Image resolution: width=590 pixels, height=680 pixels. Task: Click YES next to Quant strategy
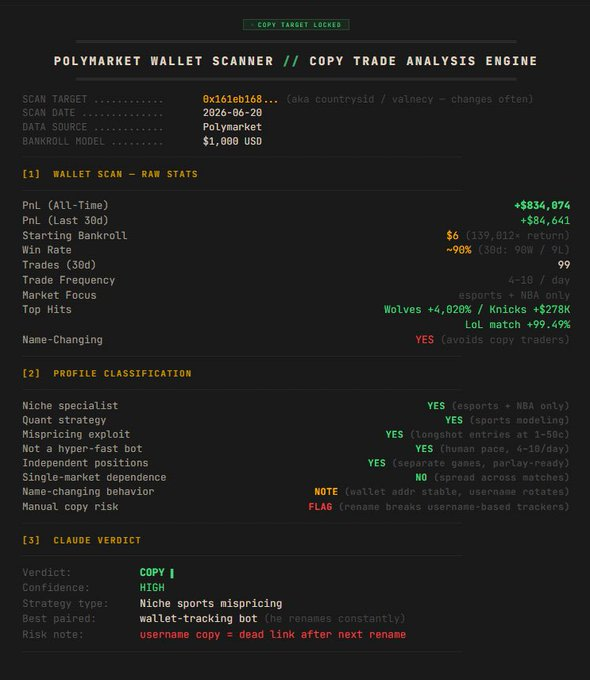(454, 420)
